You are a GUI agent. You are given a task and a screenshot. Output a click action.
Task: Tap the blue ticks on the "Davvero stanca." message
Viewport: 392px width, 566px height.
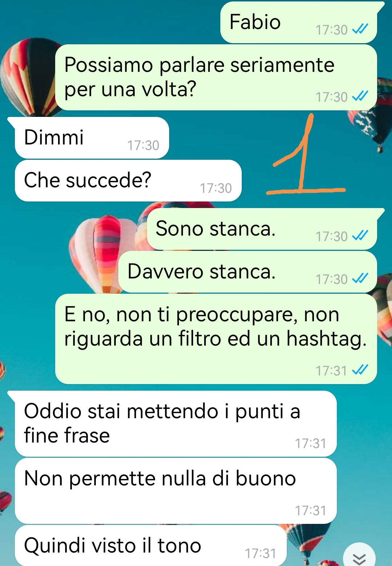(x=360, y=278)
